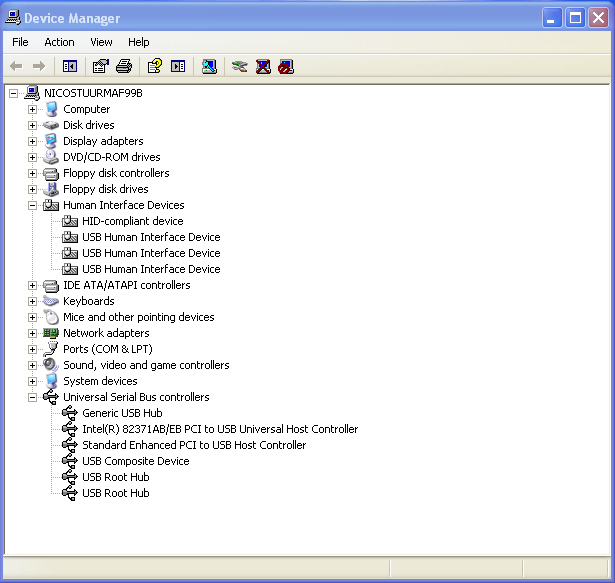
Task: Expand the Floppy disk controllers category
Action: click(x=33, y=173)
